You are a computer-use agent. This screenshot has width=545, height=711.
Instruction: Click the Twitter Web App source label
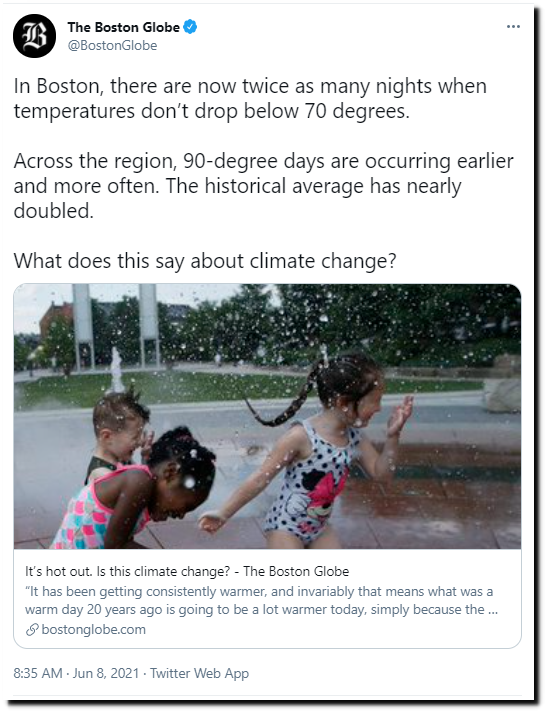(x=200, y=673)
